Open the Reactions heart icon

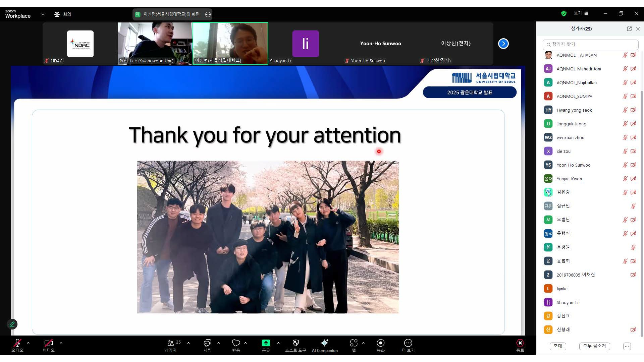click(236, 343)
